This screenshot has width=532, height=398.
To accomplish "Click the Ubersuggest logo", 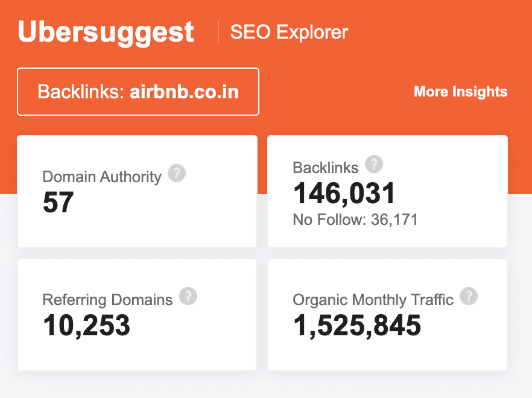I will 106,32.
